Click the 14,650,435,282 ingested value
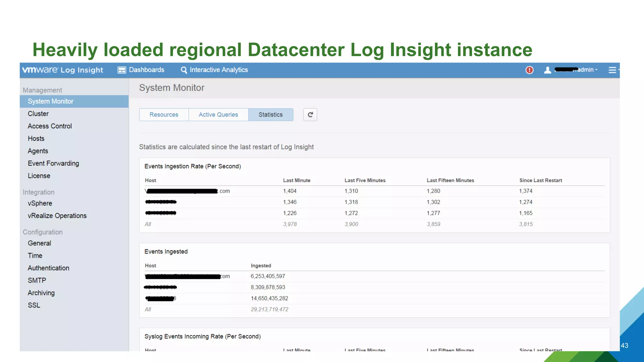This screenshot has height=362, width=644. point(269,298)
